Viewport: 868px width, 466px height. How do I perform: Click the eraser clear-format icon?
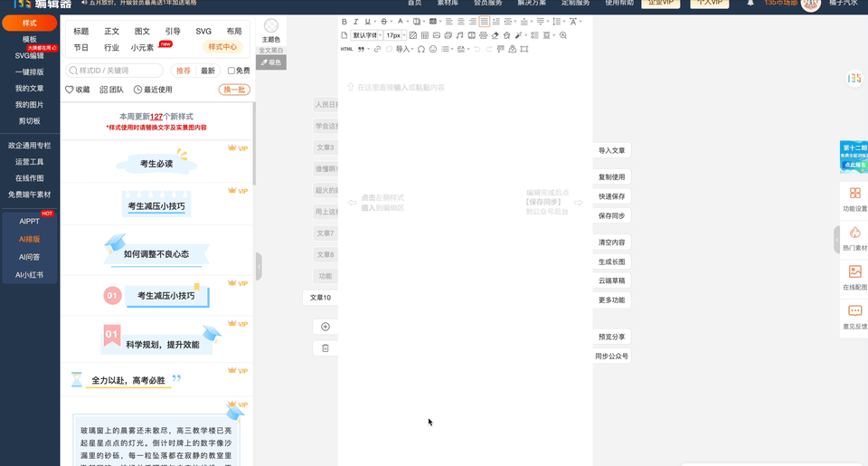coord(495,35)
